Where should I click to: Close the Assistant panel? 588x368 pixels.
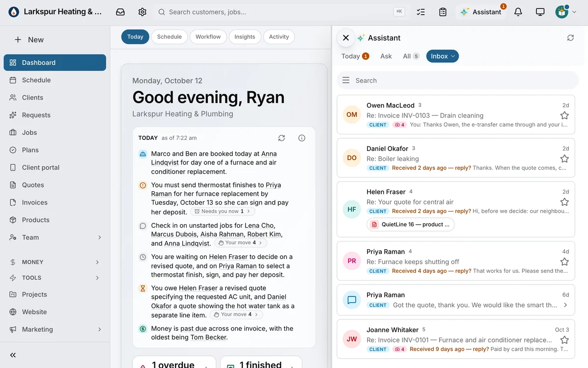[346, 38]
